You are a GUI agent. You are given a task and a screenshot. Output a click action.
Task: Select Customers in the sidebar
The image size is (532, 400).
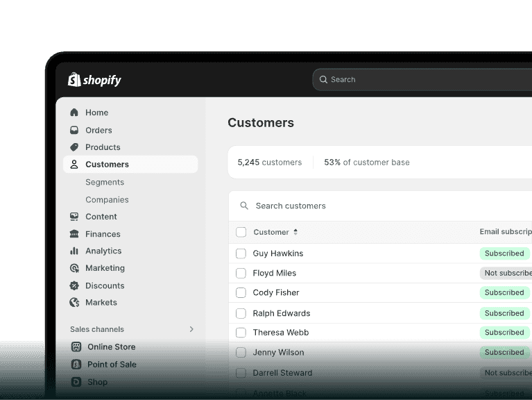tap(130, 165)
